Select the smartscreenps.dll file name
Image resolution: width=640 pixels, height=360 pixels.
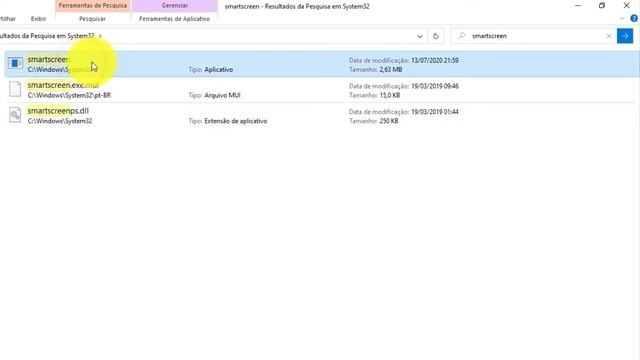point(58,111)
